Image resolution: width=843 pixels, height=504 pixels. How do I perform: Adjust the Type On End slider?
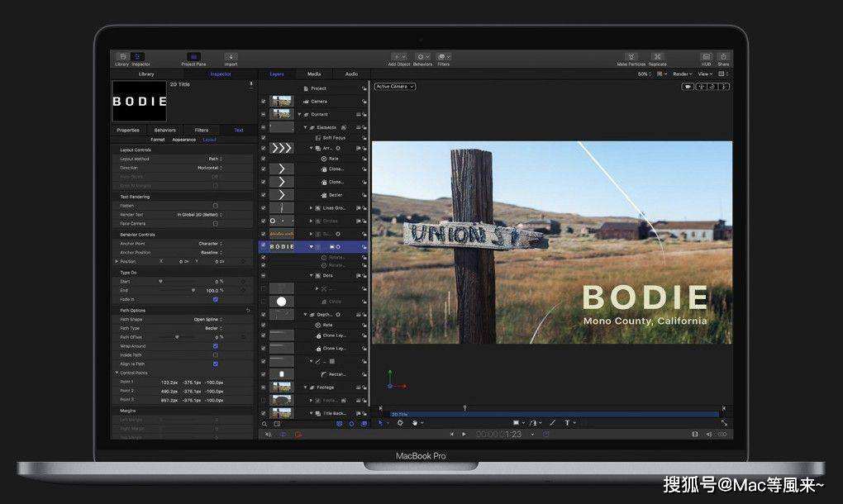[193, 291]
